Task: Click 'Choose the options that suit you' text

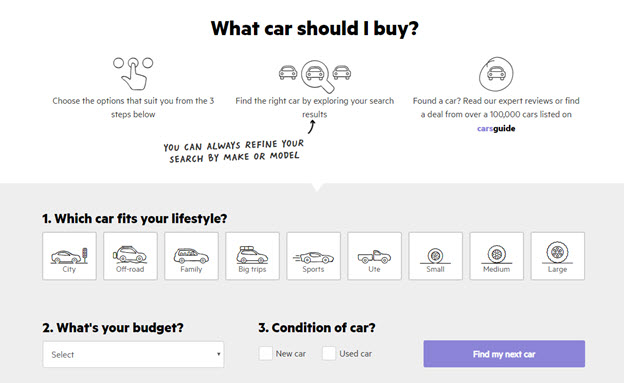Action: [x=133, y=107]
